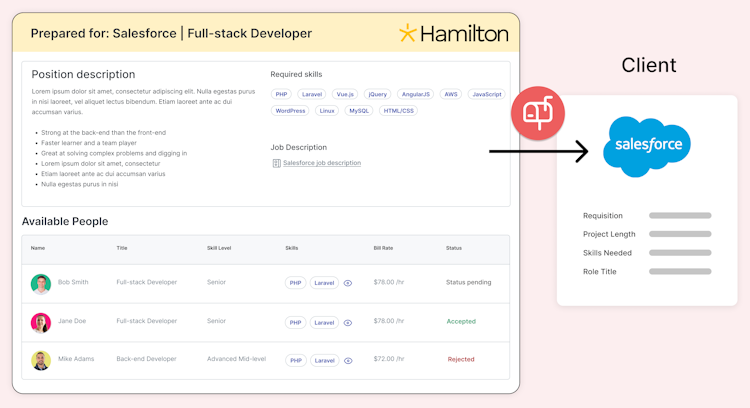The width and height of the screenshot is (750, 408).
Task: Click the Accepted status for Jane Doe
Action: point(461,321)
